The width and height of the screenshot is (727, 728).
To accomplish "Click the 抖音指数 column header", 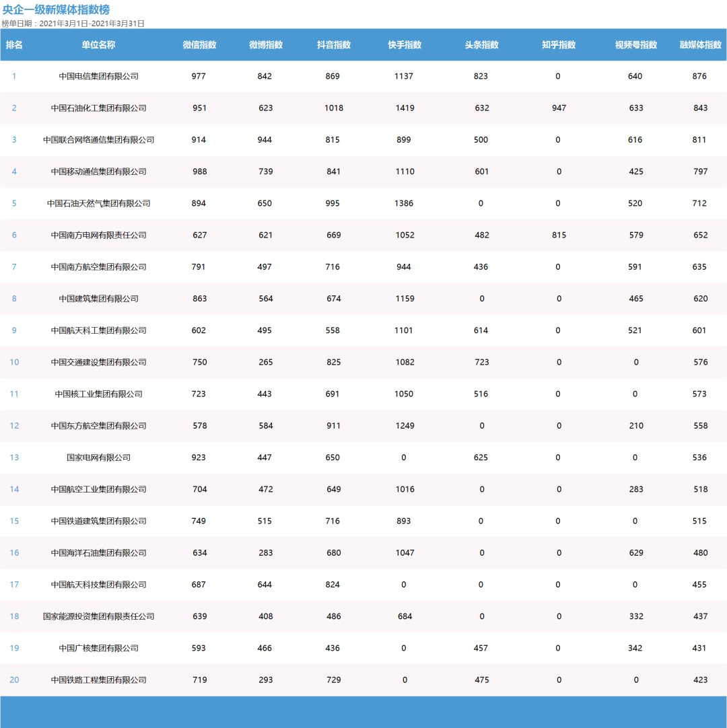I will 333,45.
